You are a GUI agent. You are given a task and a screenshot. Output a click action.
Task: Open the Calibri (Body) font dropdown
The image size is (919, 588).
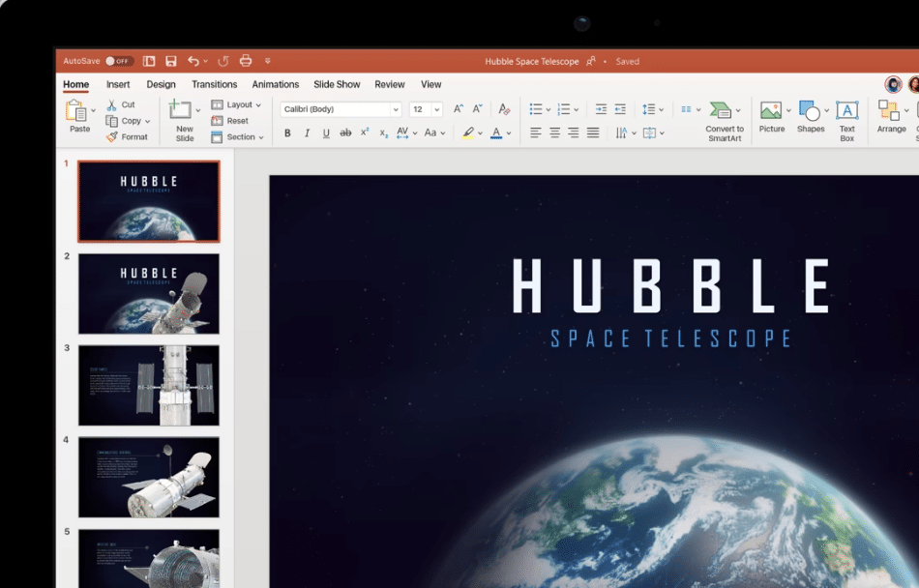(395, 110)
